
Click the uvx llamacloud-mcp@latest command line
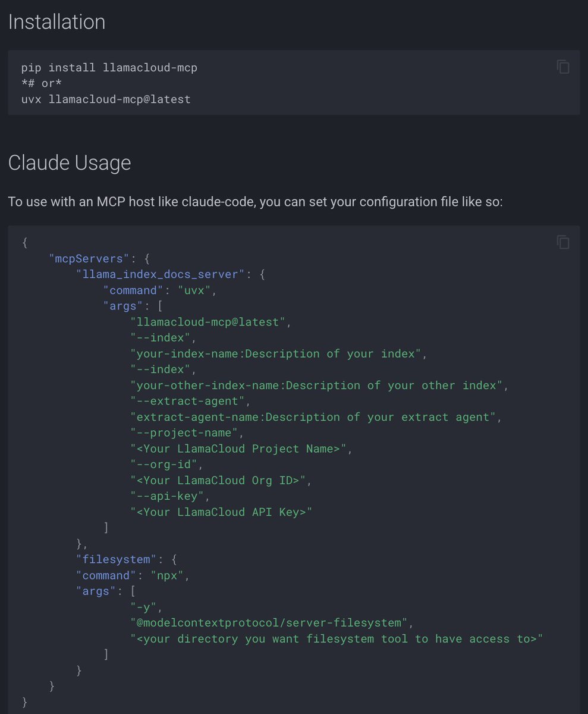106,99
